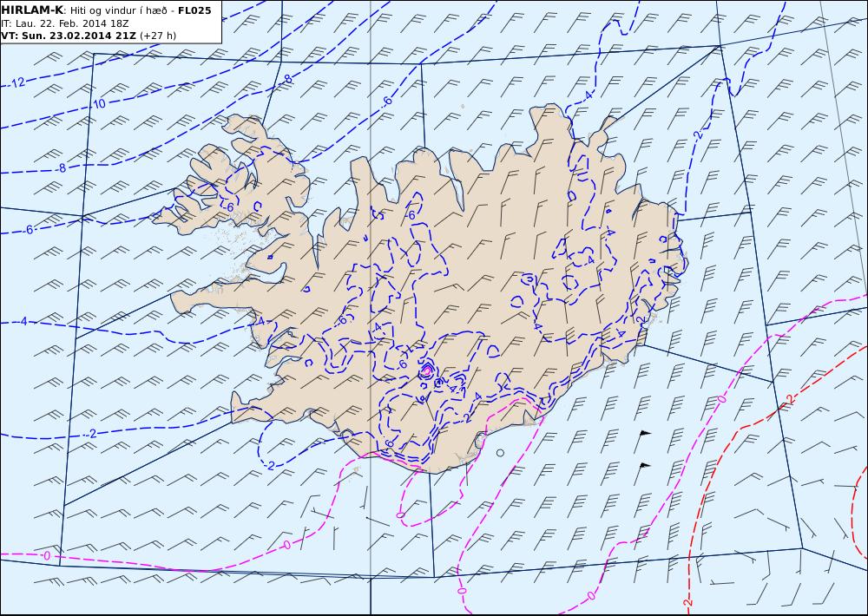
Task: Select the "FL025" flight level text
Action: pos(194,10)
